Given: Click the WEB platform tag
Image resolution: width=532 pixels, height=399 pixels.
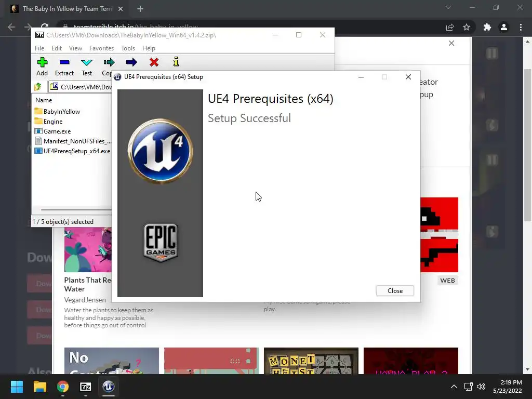Looking at the screenshot, I should (x=447, y=280).
